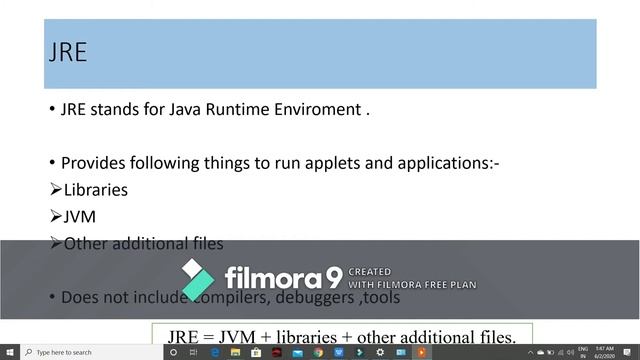Click 'JRE stands for Java Runtime Enviroment' line
This screenshot has height=360, width=640.
(215, 109)
